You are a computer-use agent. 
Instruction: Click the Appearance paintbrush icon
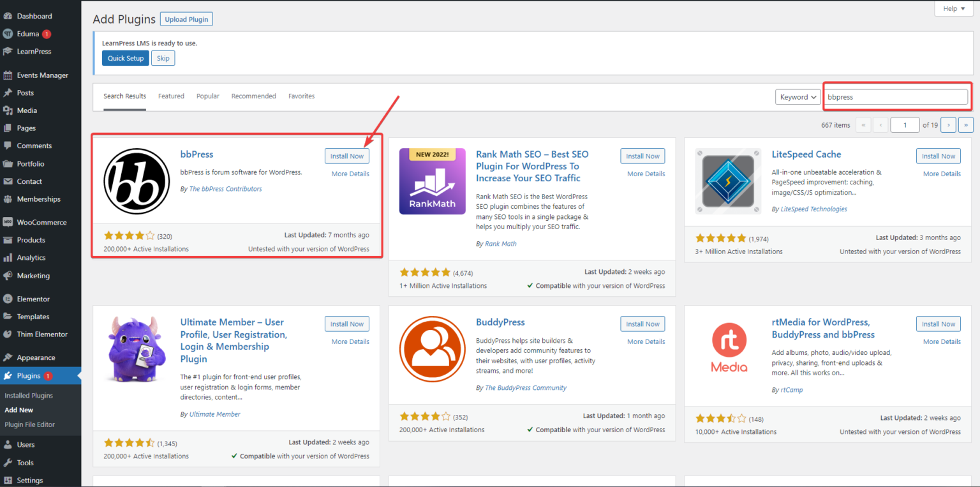click(x=8, y=358)
